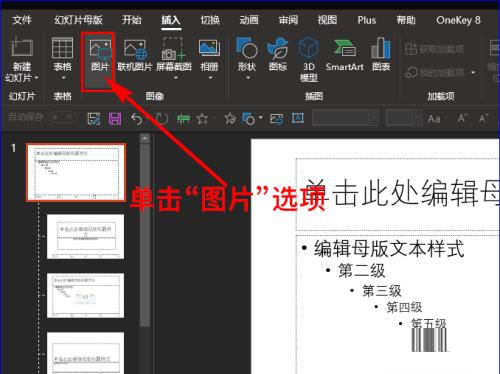Expand the 屏幕截图 dropdown arrow
Image resolution: width=500 pixels, height=374 pixels.
[x=175, y=78]
